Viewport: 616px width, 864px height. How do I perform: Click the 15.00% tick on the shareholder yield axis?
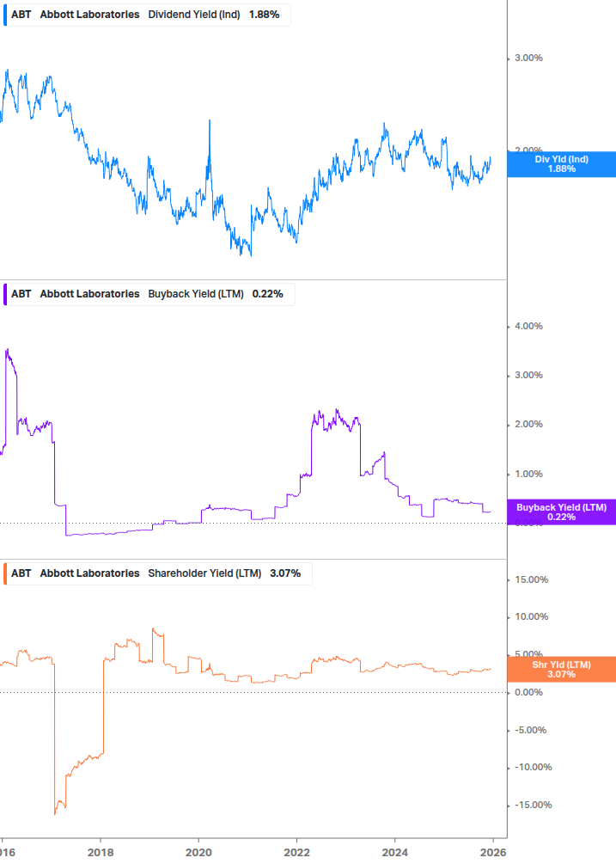coord(531,579)
